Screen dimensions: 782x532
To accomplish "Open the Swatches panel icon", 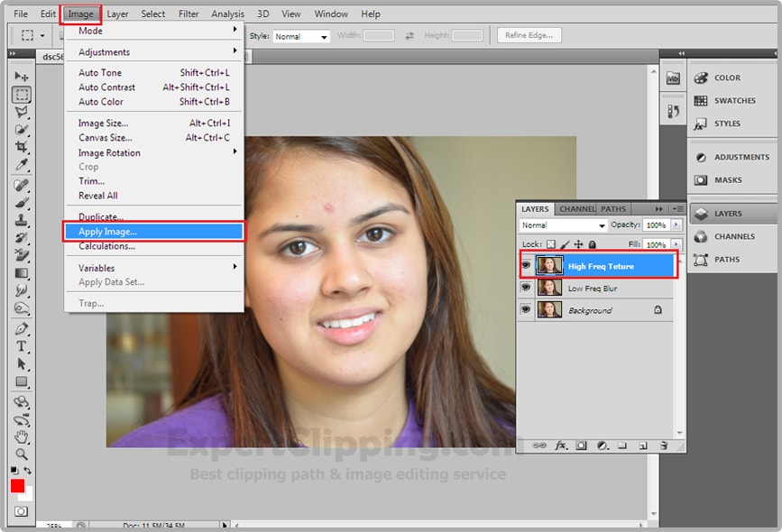I will coord(700,101).
